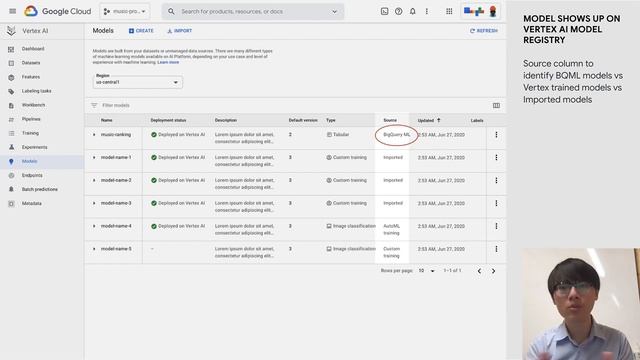Open the music-ranking model link

116,135
